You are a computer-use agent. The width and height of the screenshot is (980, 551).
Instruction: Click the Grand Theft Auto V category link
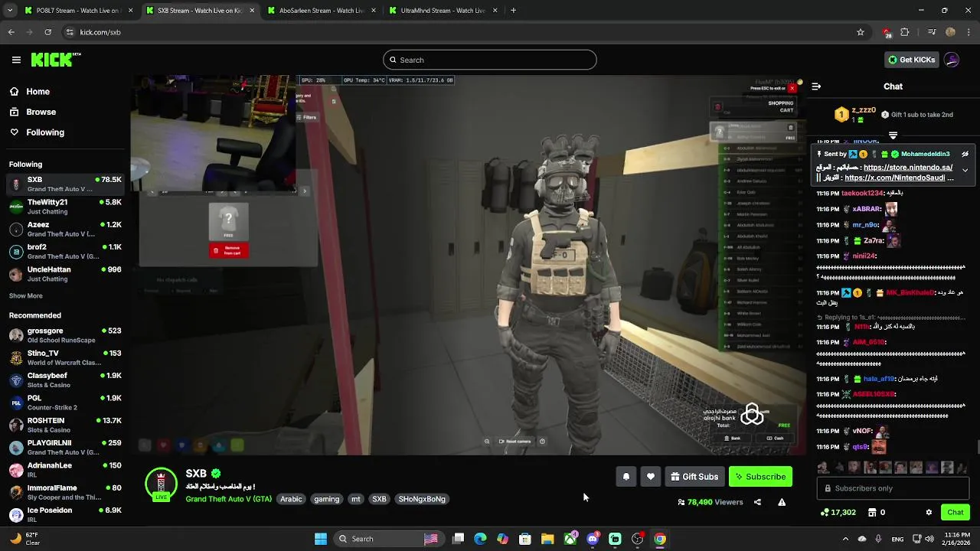click(228, 499)
